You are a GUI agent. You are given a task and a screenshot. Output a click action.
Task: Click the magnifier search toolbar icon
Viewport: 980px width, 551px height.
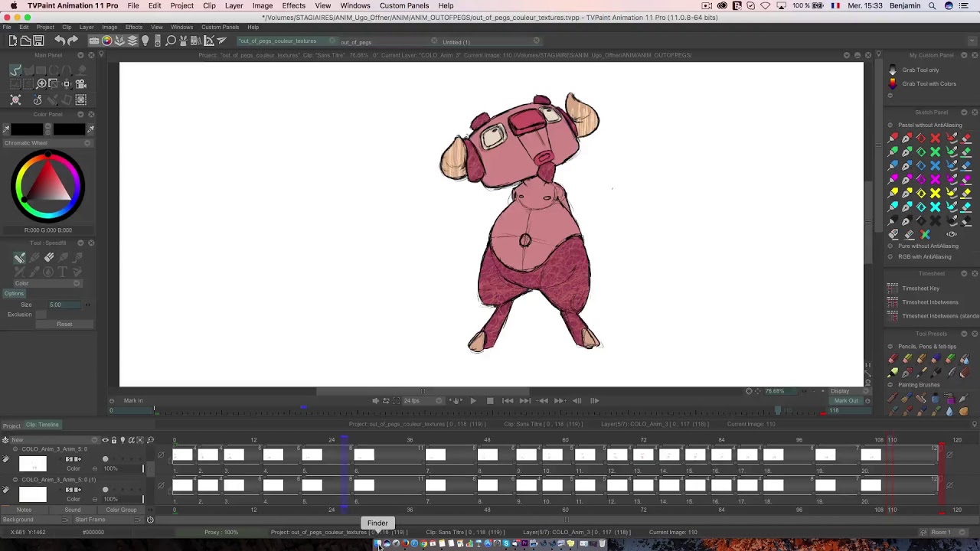(171, 41)
